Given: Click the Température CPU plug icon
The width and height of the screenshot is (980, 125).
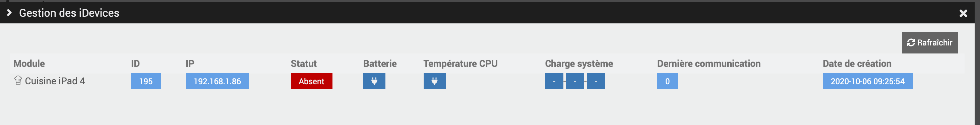Looking at the screenshot, I should 434,81.
